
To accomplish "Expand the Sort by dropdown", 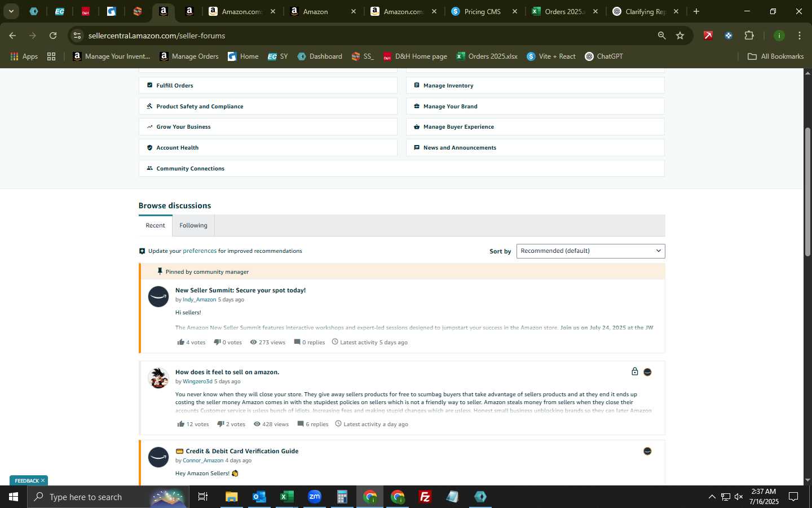I will (x=590, y=251).
